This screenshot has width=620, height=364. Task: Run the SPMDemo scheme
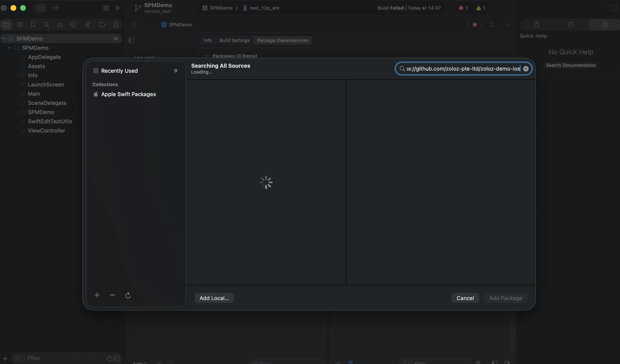pos(118,8)
